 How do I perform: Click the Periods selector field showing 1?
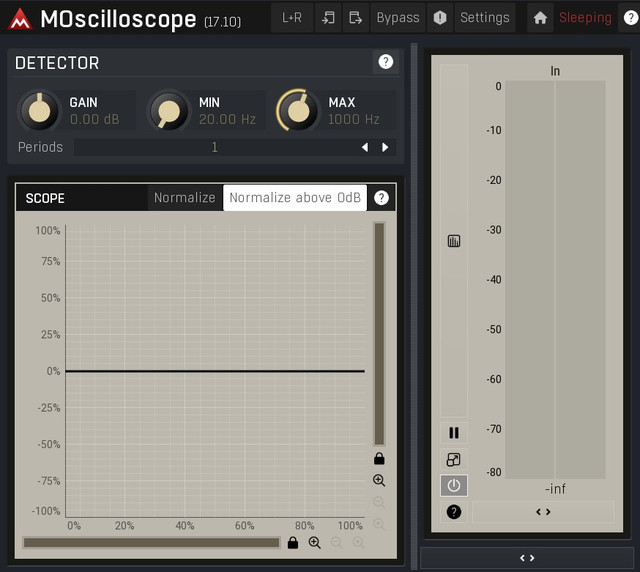215,147
